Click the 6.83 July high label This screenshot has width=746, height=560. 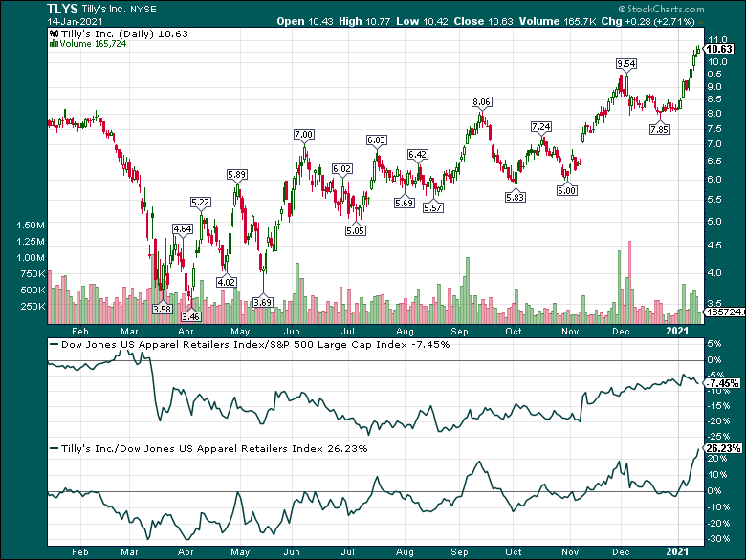coord(376,140)
